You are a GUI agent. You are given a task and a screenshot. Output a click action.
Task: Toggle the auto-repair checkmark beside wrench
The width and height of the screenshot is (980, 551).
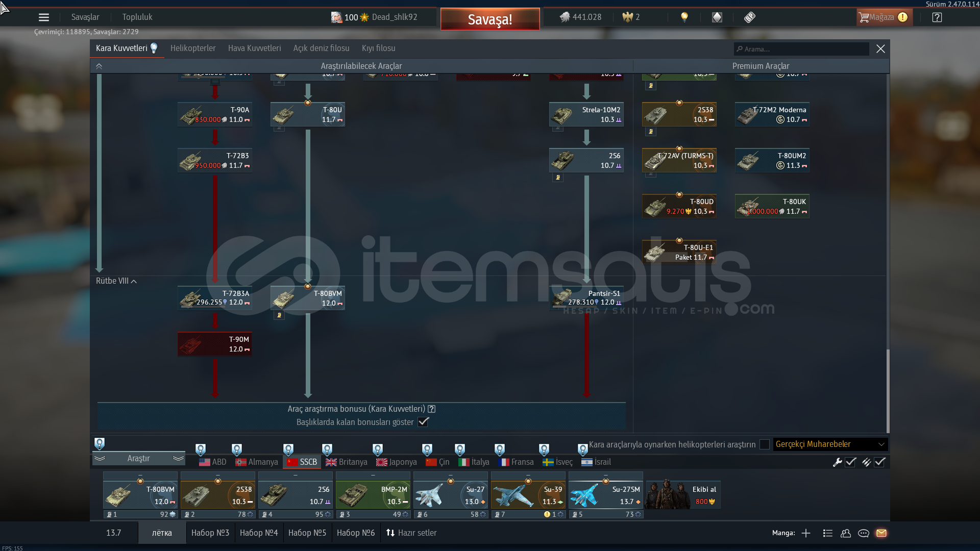[x=850, y=462]
